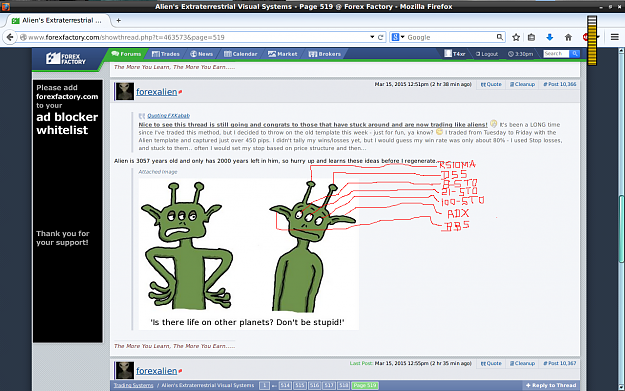Open forexalien profile on post 10,366
This screenshot has width=625, height=391.
tap(157, 92)
